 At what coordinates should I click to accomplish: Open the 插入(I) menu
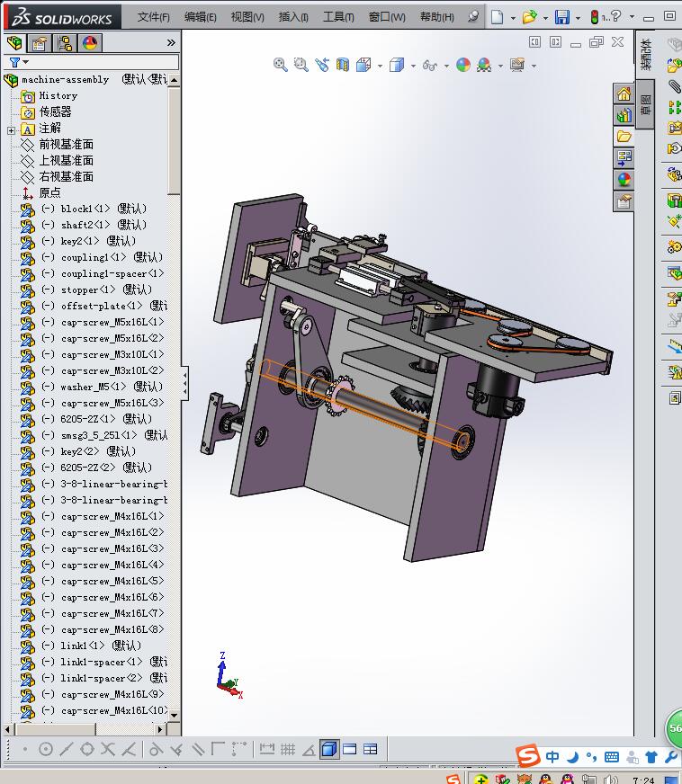point(293,17)
